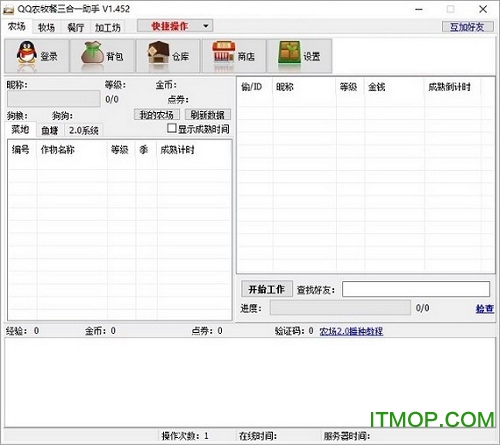
Task: Click the 验证码: 0 label
Action: tap(294, 331)
